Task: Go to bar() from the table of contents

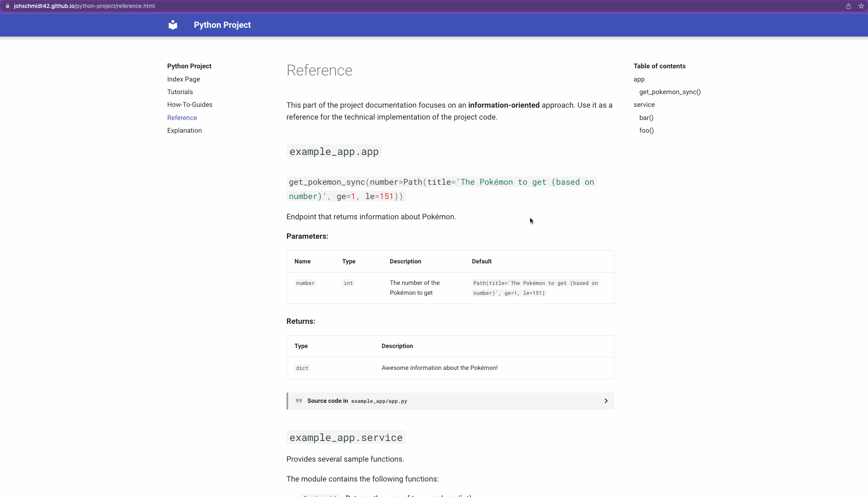Action: point(646,118)
